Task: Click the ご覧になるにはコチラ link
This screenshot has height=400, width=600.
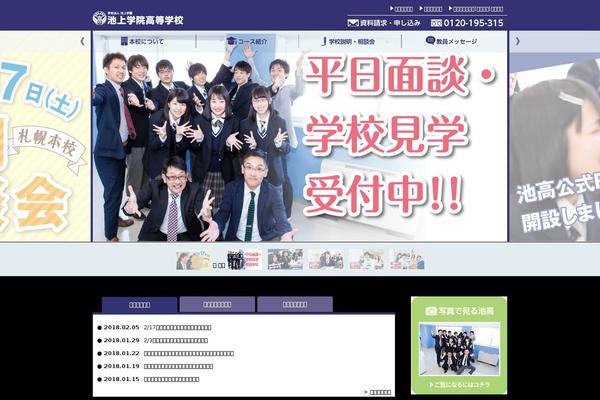Action: tap(460, 385)
